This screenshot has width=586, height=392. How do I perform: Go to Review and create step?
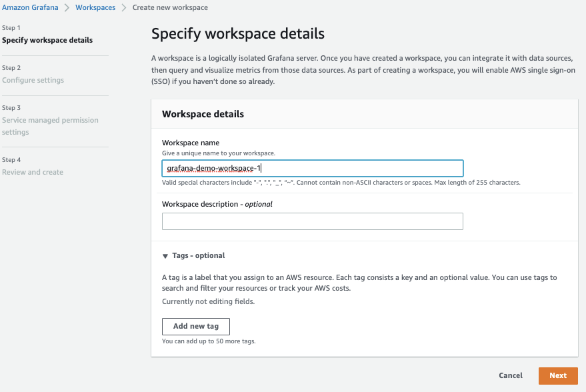(33, 172)
